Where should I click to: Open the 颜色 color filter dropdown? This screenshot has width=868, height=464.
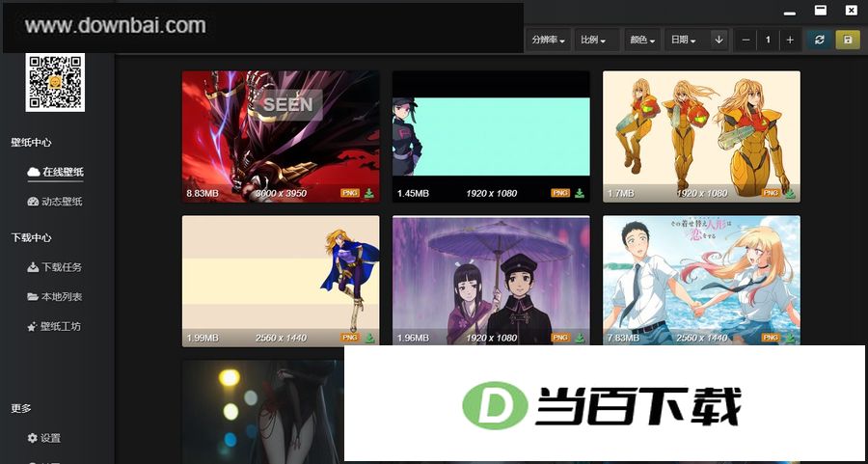[x=642, y=40]
